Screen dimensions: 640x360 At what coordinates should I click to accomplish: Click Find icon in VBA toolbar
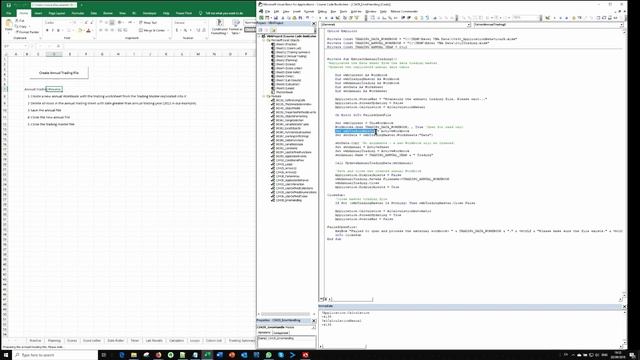pyautogui.click(x=300, y=18)
